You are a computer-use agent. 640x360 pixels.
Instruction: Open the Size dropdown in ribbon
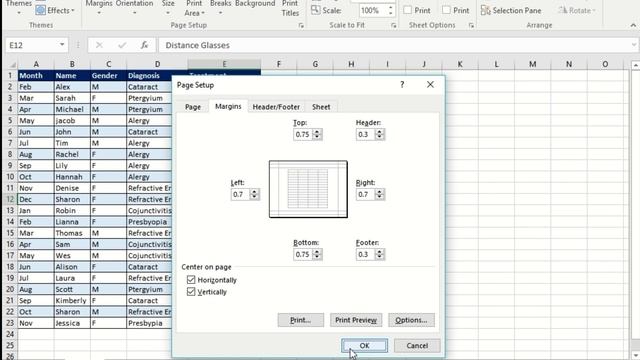click(168, 7)
